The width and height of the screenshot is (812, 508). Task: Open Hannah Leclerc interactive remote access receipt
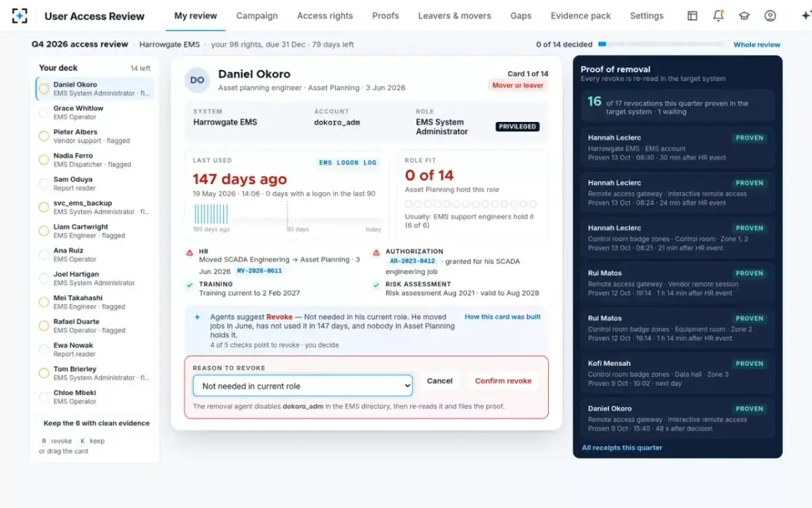point(677,192)
